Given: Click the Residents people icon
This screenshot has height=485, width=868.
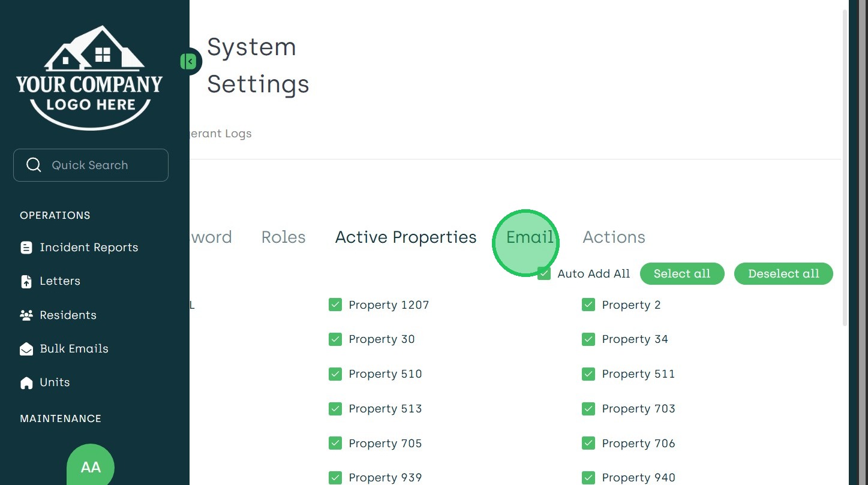Looking at the screenshot, I should 26,315.
